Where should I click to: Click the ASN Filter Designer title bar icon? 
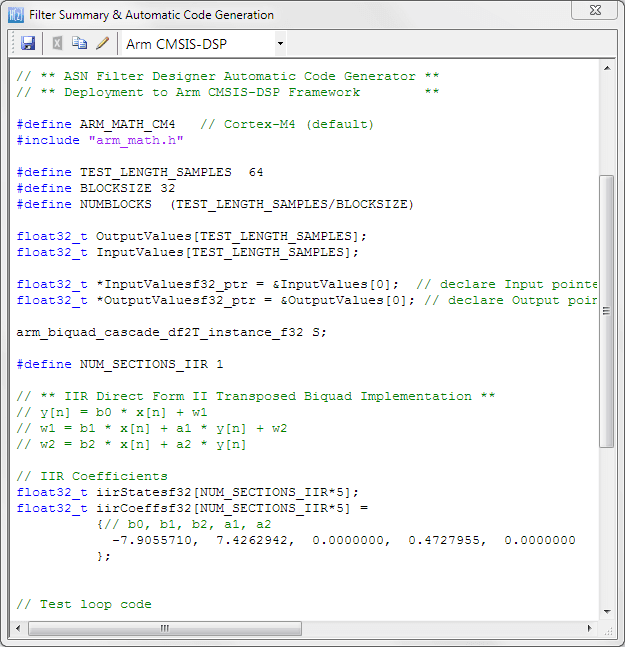point(16,15)
